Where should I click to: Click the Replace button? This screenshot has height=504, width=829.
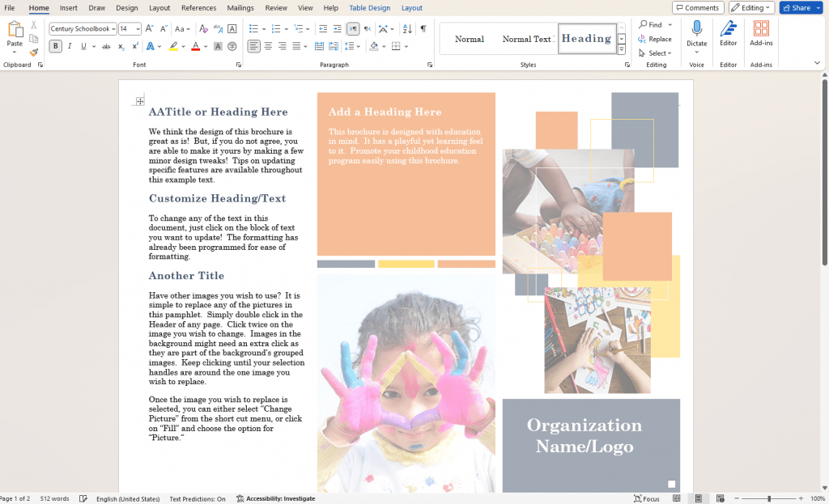(x=654, y=39)
